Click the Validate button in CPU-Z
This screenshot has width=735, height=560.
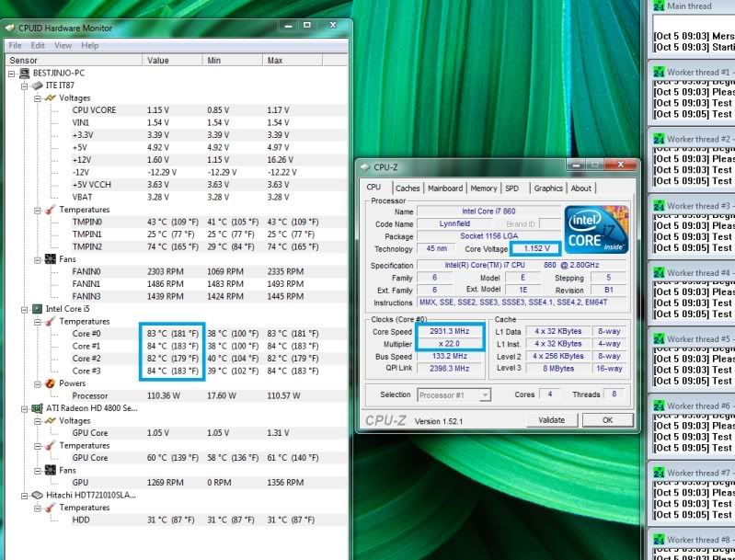tap(551, 419)
